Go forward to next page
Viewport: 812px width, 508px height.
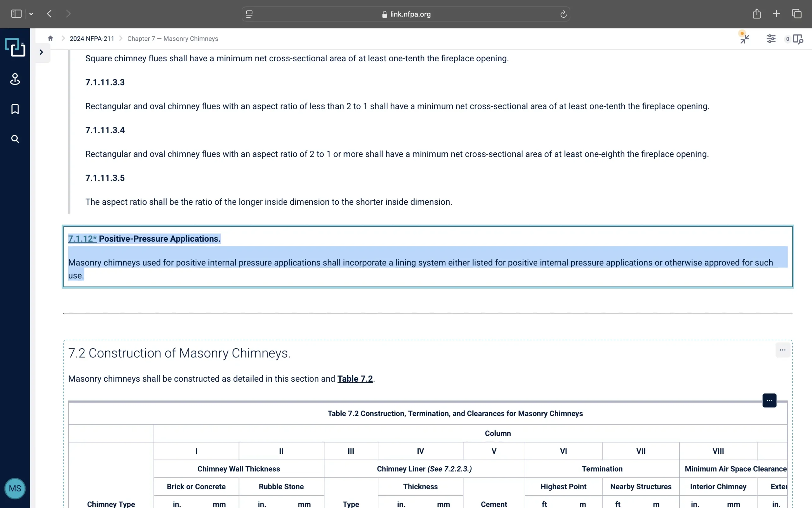pyautogui.click(x=68, y=14)
